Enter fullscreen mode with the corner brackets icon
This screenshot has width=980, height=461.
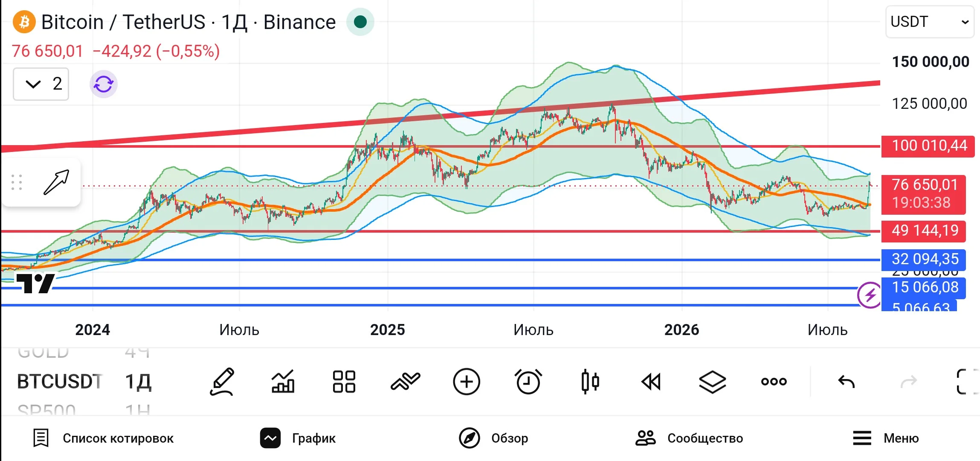pyautogui.click(x=967, y=382)
